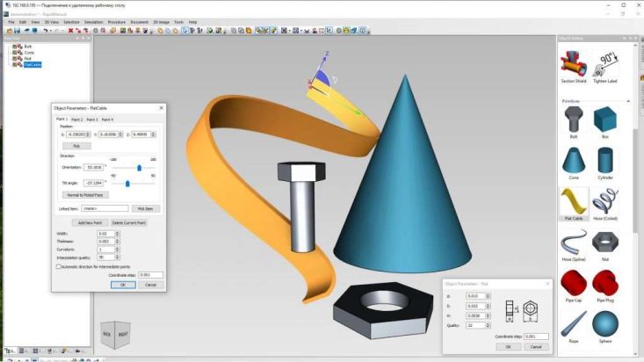
Task: Click the Linked item field
Action: pyautogui.click(x=105, y=209)
